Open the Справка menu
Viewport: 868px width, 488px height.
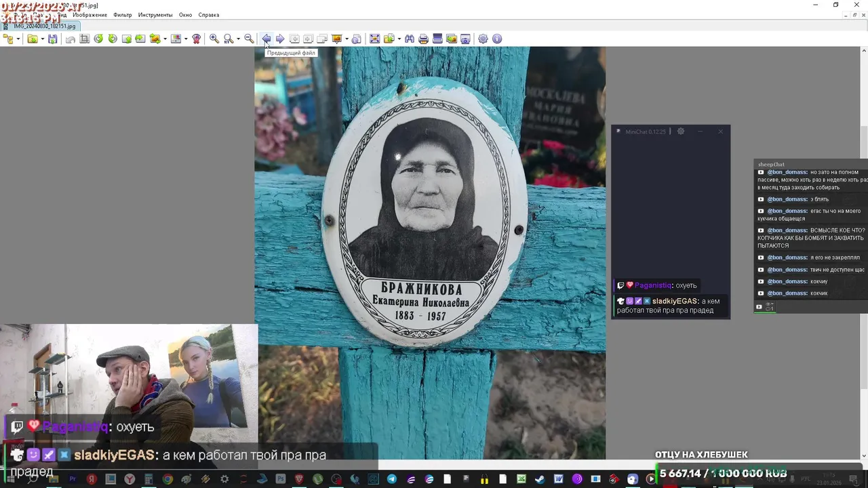209,15
